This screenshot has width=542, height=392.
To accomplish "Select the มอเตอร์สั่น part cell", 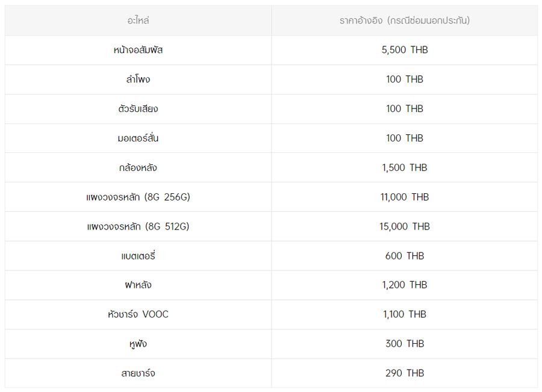I will (x=138, y=138).
